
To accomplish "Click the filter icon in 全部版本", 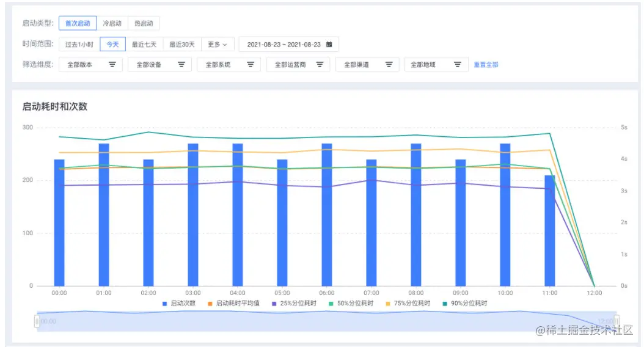I will pos(112,65).
